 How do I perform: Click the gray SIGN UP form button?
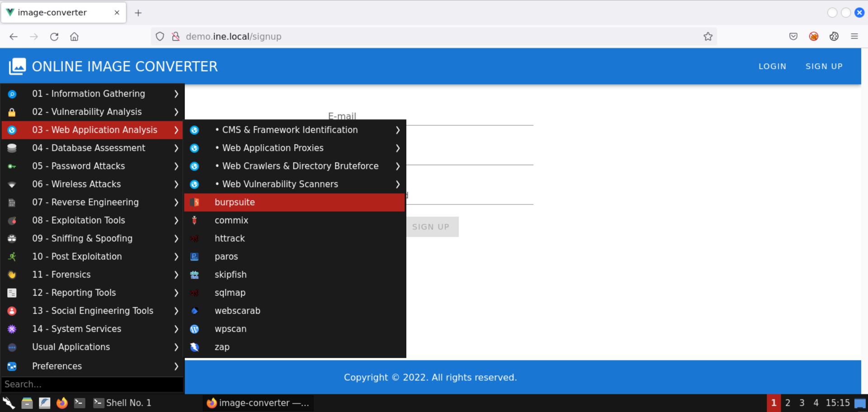pyautogui.click(x=431, y=227)
